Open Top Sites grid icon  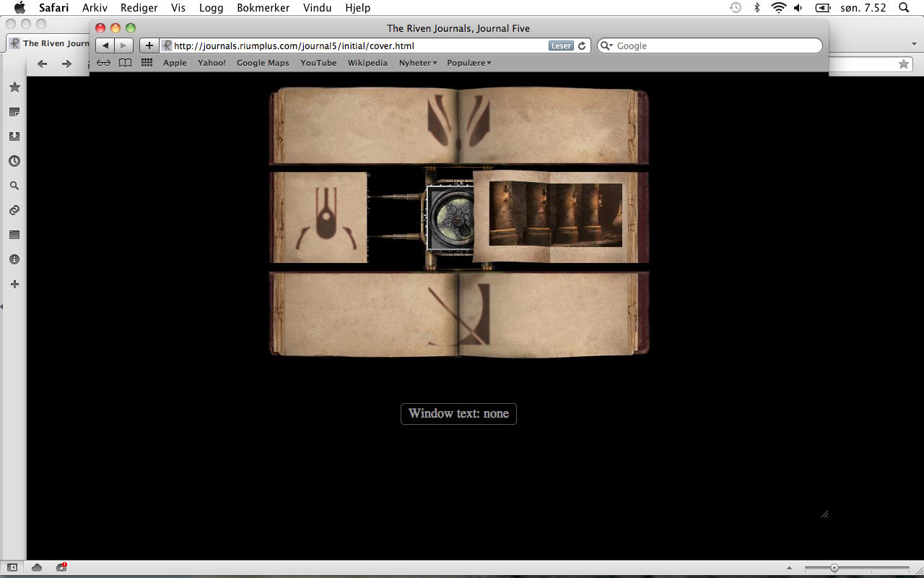(147, 63)
